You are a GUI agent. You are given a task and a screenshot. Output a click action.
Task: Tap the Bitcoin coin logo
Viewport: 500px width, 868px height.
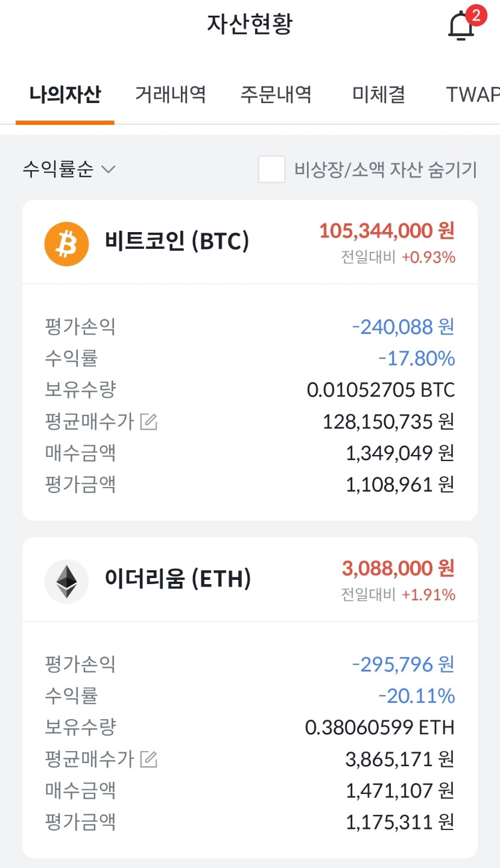pos(66,244)
